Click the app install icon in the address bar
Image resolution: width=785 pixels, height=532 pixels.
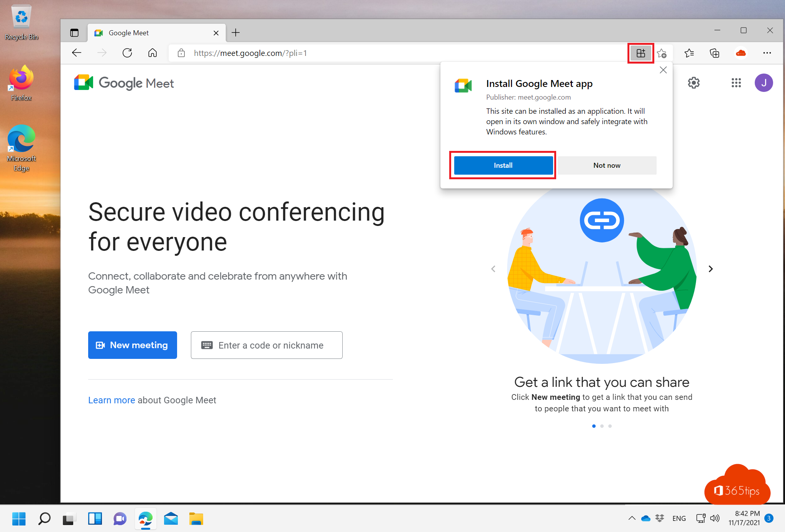pyautogui.click(x=640, y=53)
